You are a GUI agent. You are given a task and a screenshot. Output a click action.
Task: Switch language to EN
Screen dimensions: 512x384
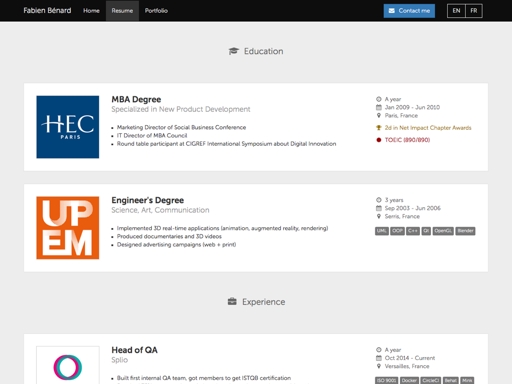point(456,11)
